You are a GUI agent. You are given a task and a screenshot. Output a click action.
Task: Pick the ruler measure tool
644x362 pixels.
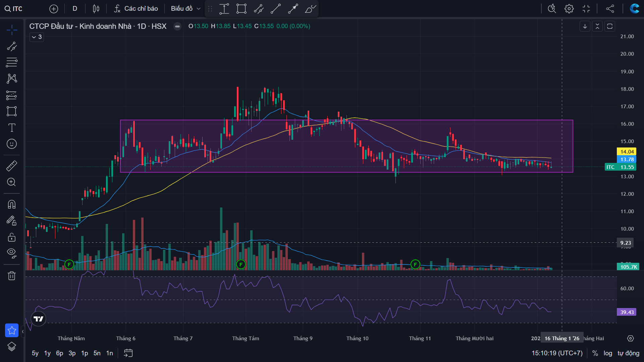point(12,166)
